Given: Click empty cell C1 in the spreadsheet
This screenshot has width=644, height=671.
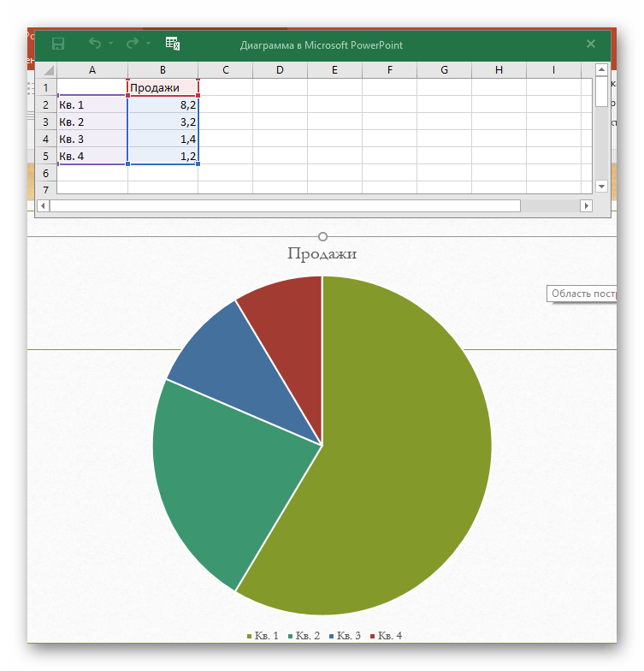Looking at the screenshot, I should 226,87.
